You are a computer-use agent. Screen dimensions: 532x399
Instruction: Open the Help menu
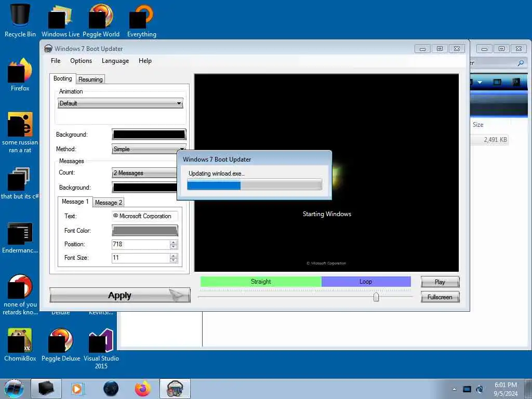point(145,61)
